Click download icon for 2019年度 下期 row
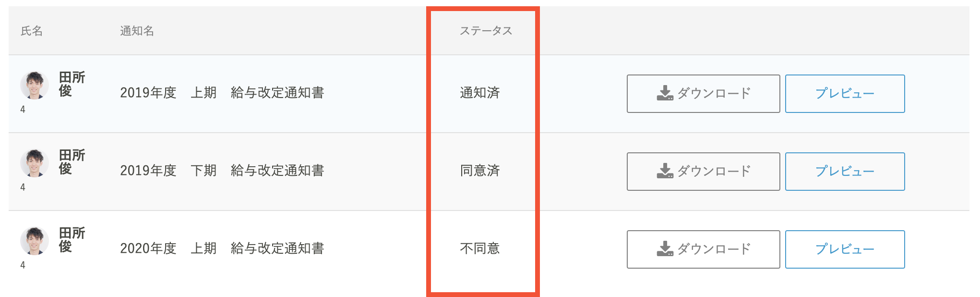980x297 pixels. click(665, 171)
